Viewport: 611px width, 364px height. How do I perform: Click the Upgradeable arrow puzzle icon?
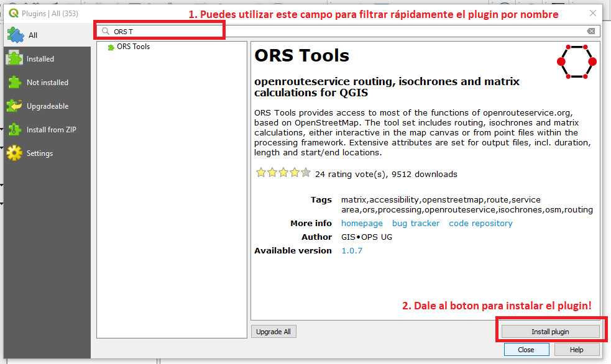[14, 106]
